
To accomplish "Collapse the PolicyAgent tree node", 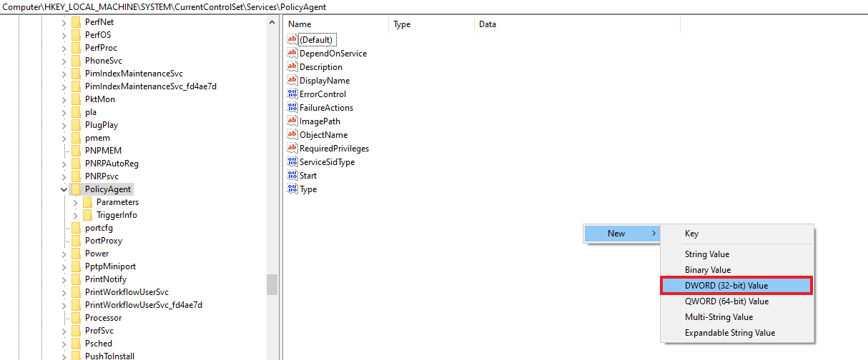I will 64,189.
